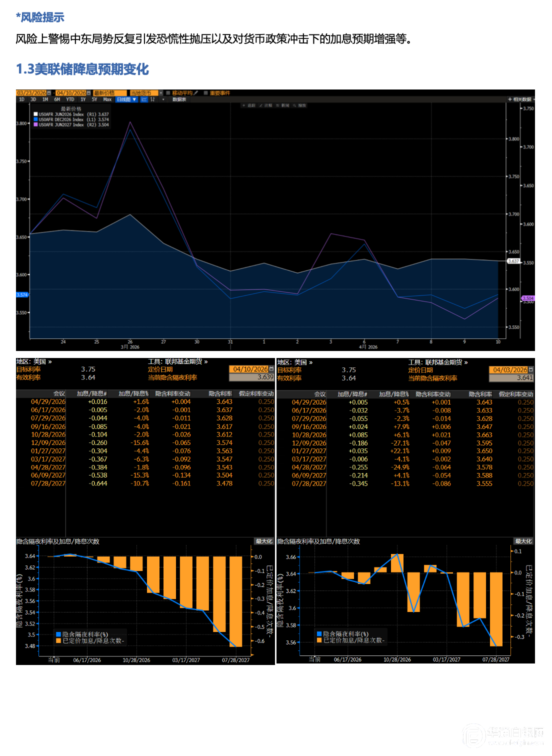Click the 数据表 button
The width and height of the screenshot is (552, 756).
179,99
